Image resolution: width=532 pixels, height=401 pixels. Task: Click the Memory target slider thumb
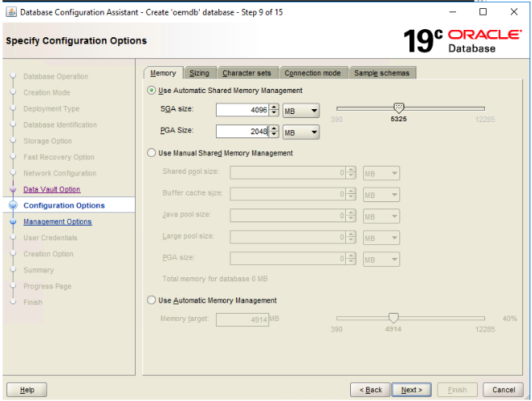(393, 318)
